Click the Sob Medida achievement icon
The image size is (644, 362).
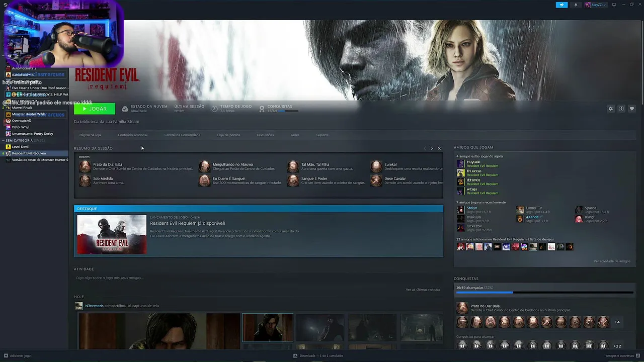[x=85, y=180]
